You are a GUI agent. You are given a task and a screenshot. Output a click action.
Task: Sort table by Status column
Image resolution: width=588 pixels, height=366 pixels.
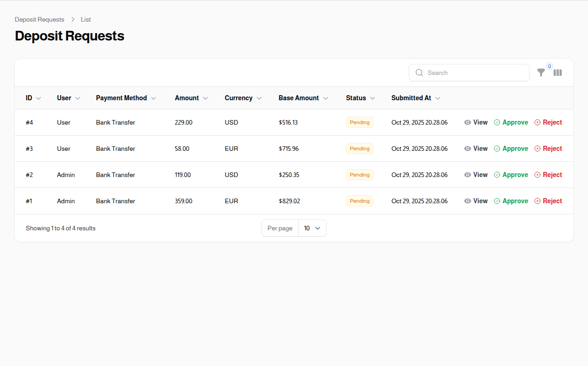click(x=360, y=98)
